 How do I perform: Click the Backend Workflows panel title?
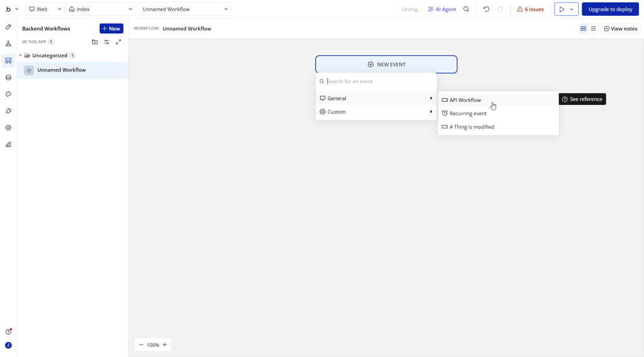point(46,29)
